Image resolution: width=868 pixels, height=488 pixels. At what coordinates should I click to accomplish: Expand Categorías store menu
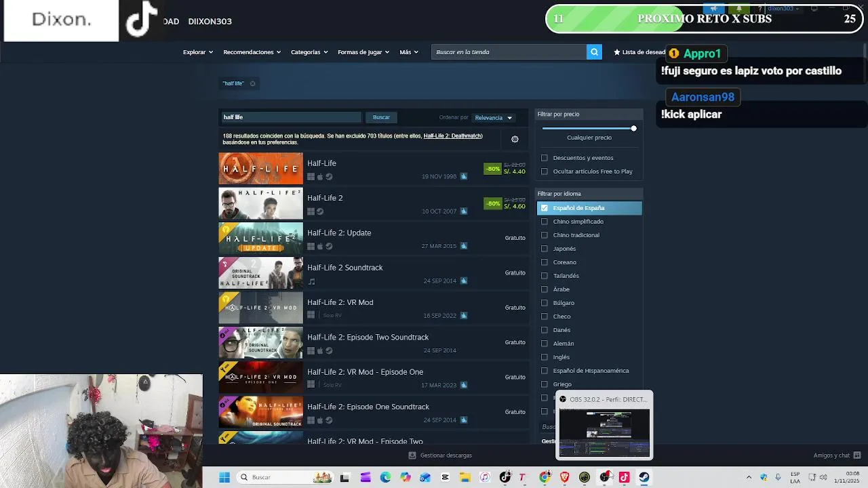pos(309,52)
